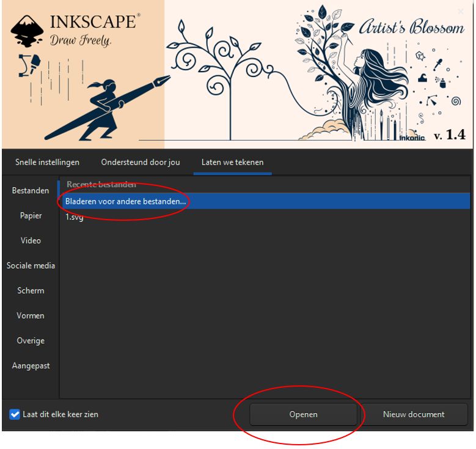Uncheck Laat dit elke keer zien

point(15,414)
